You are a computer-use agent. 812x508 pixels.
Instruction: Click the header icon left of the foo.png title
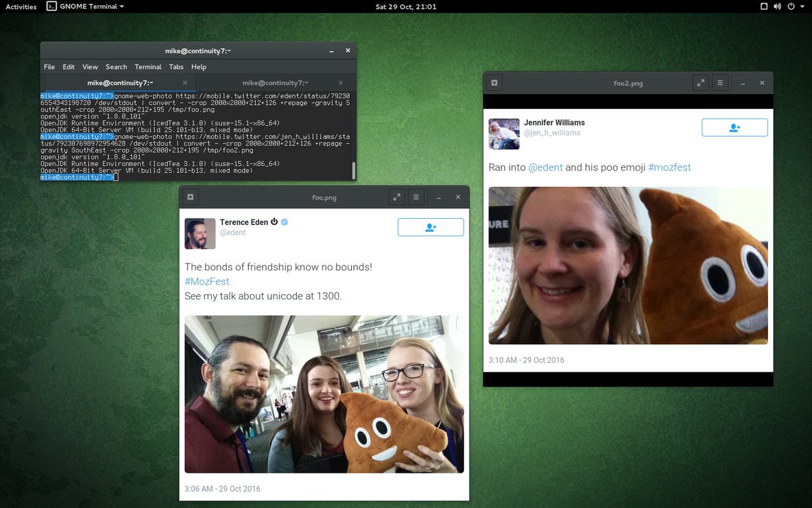pyautogui.click(x=190, y=197)
